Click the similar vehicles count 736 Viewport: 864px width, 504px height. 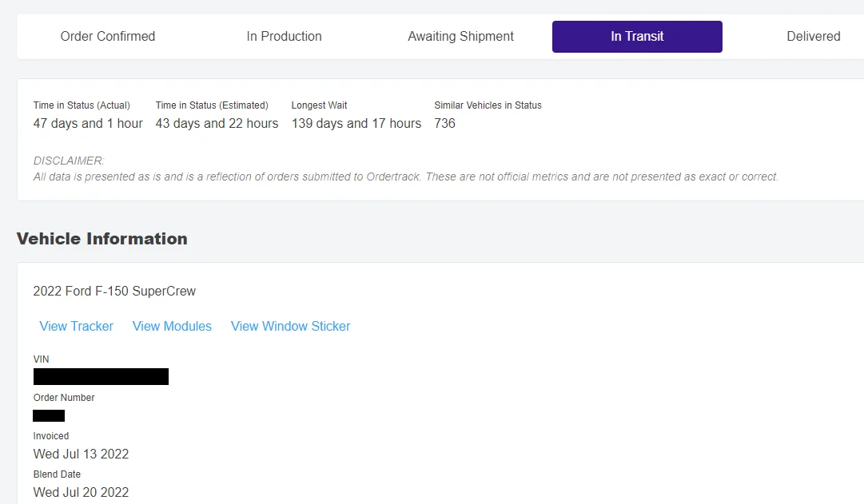click(x=444, y=124)
